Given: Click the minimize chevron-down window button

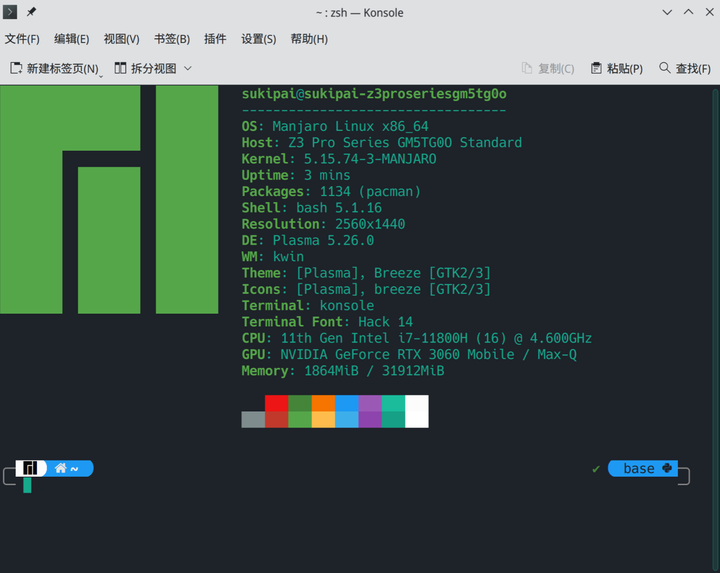Looking at the screenshot, I should [667, 12].
